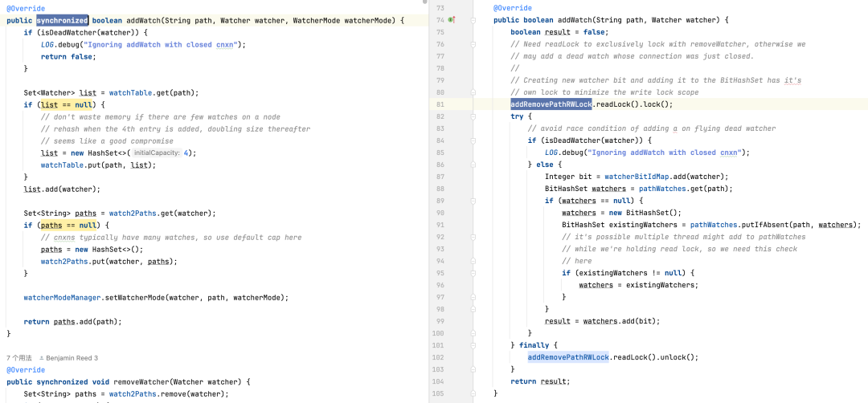
Task: Click 'watchers = existingWatchers;' on line 96
Action: 639,285
